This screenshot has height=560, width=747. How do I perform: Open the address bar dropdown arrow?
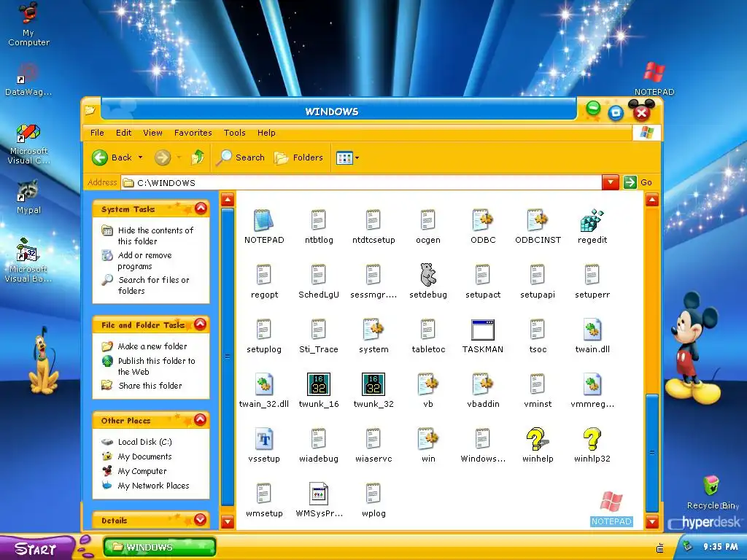(x=611, y=182)
